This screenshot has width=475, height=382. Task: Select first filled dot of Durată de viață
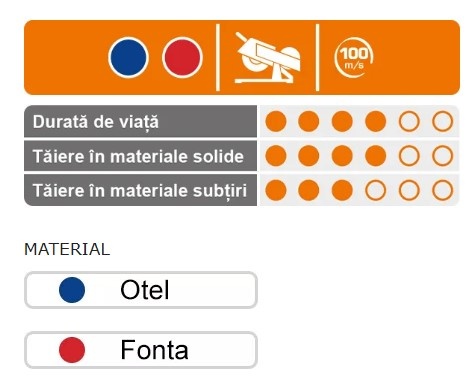click(x=276, y=121)
